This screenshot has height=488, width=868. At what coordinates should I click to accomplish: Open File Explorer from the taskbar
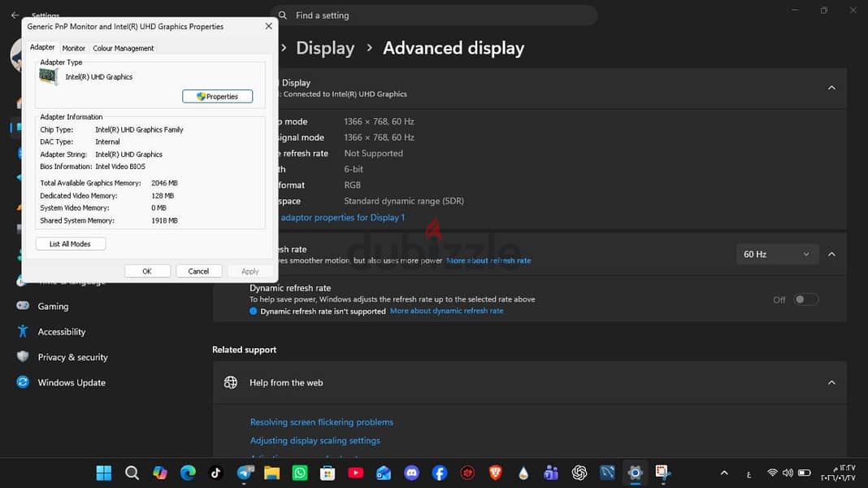pos(271,473)
